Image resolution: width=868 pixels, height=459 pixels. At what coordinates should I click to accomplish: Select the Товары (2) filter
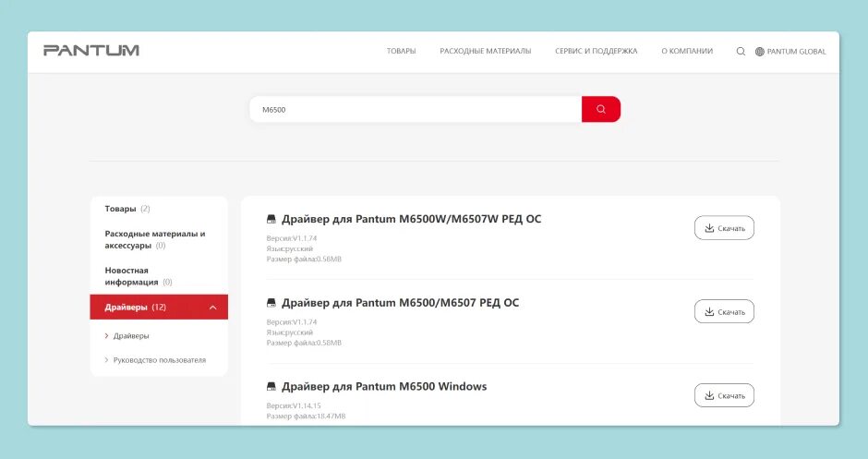click(127, 209)
